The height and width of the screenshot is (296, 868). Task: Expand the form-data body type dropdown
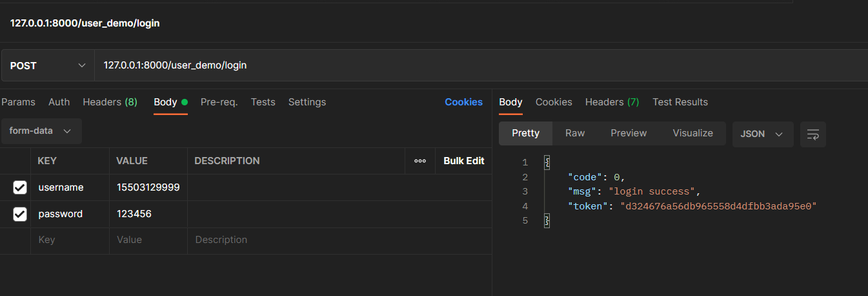pyautogui.click(x=41, y=131)
